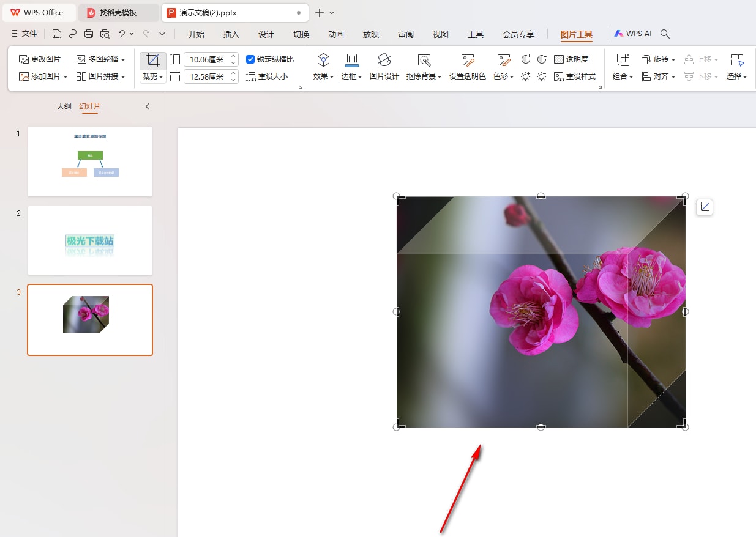Click Reset Style (重设样式)

[575, 76]
